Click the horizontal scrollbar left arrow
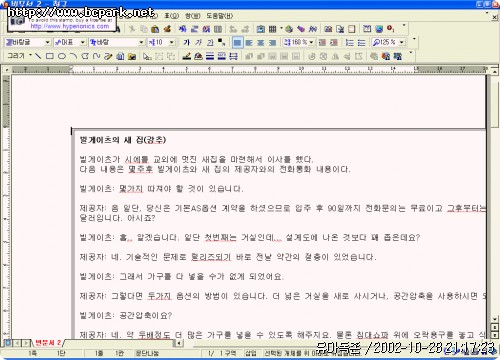500x360 pixels. click(x=179, y=343)
